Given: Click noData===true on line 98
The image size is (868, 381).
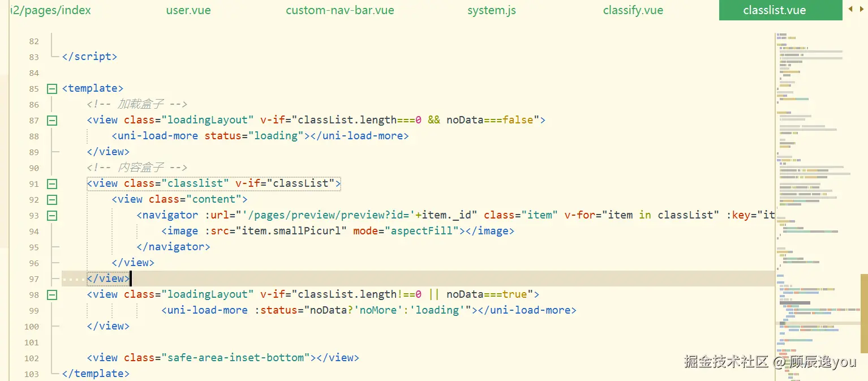Looking at the screenshot, I should coord(487,294).
